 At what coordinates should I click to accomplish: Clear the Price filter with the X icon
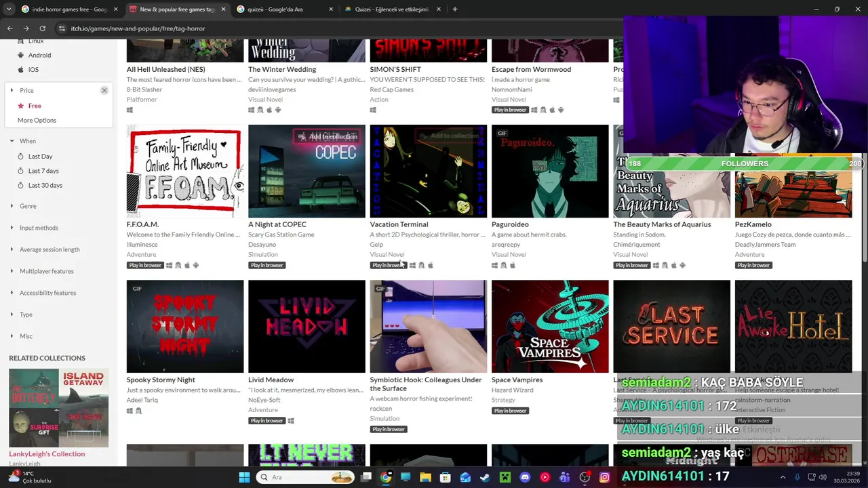pos(104,90)
